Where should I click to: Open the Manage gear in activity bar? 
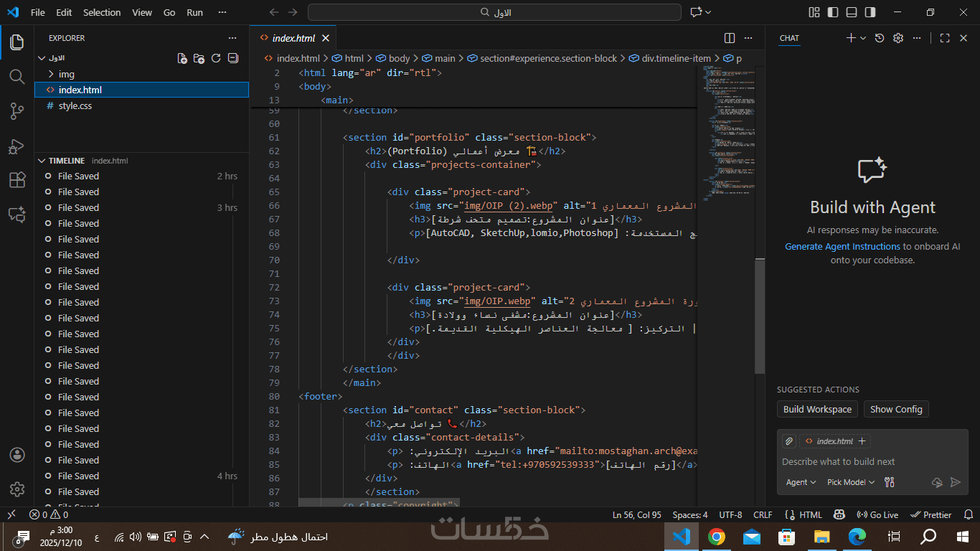point(17,489)
